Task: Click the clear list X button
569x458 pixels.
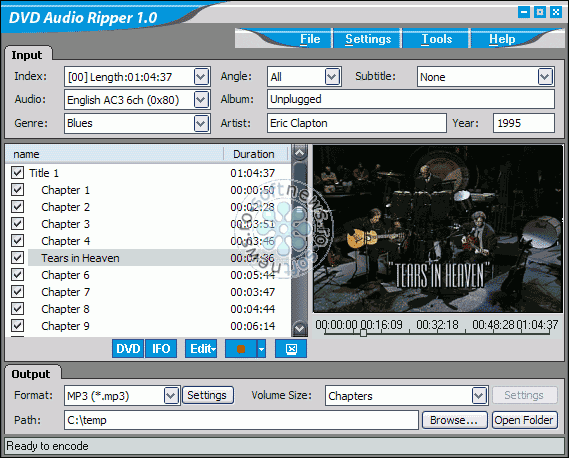Action: (x=291, y=349)
